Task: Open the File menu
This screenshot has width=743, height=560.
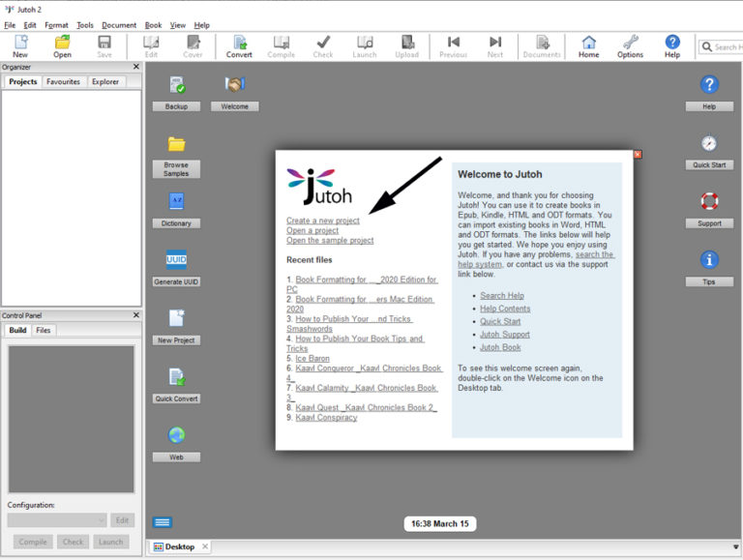Action: tap(10, 25)
